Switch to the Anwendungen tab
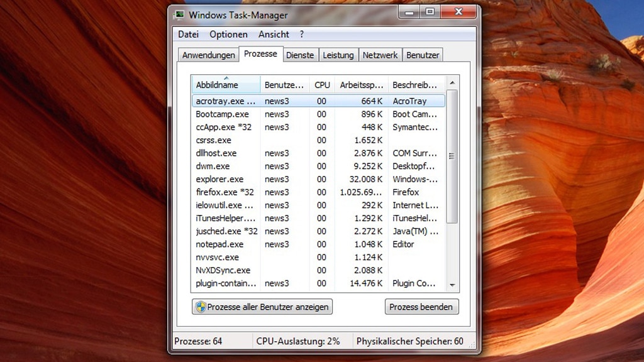This screenshot has width=644, height=362. [x=208, y=55]
